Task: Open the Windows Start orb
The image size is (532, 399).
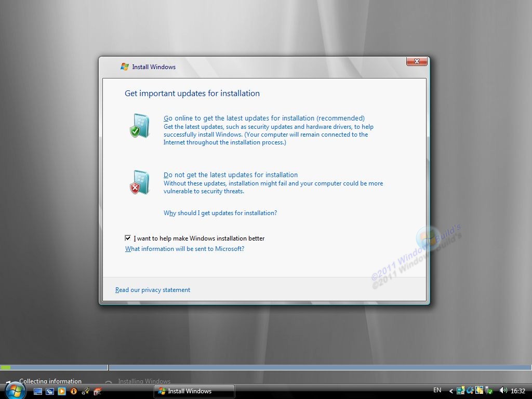Action: (15, 391)
